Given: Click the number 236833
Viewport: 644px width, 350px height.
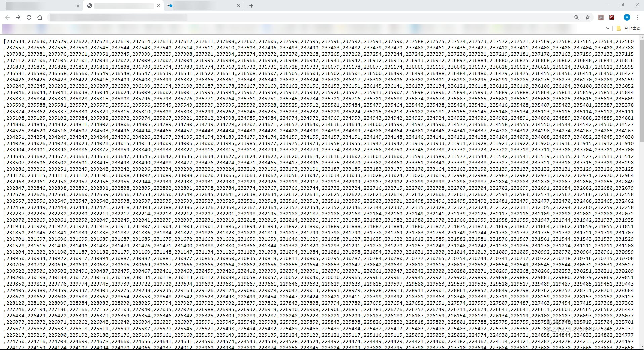Looking at the screenshot, I should (15, 67).
